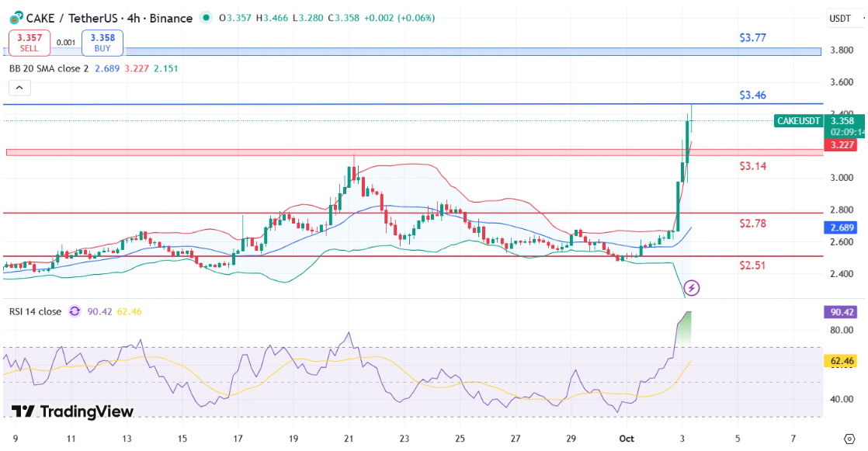Click the yellow 62.46 RSI average tag
The image size is (868, 451).
[x=841, y=361]
